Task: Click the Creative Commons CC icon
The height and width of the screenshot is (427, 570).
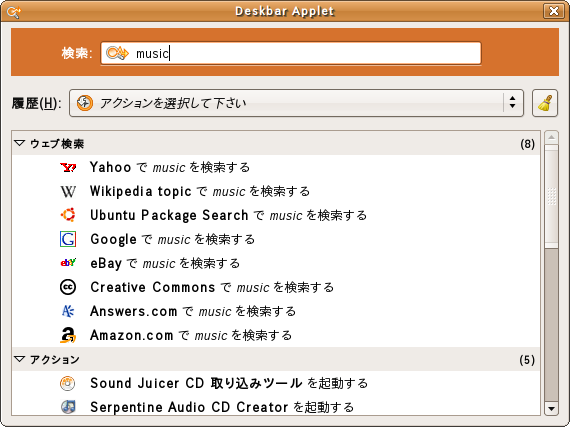Action: tap(68, 287)
